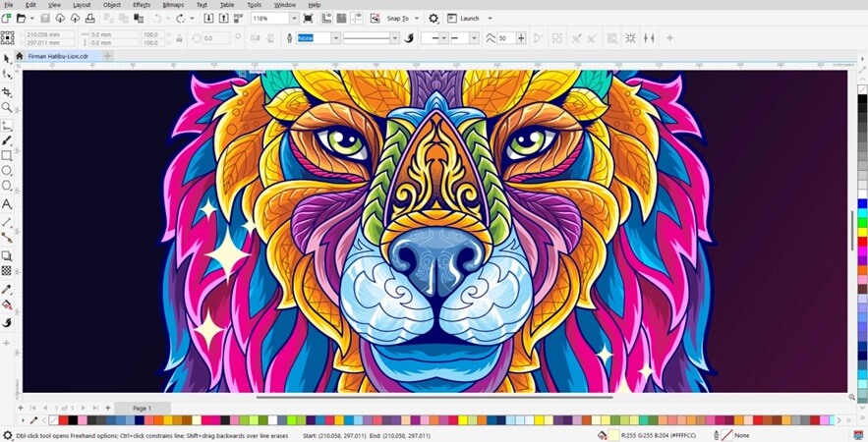Open the outline width None dropdown
Screen dimensions: 868x442
coord(335,38)
